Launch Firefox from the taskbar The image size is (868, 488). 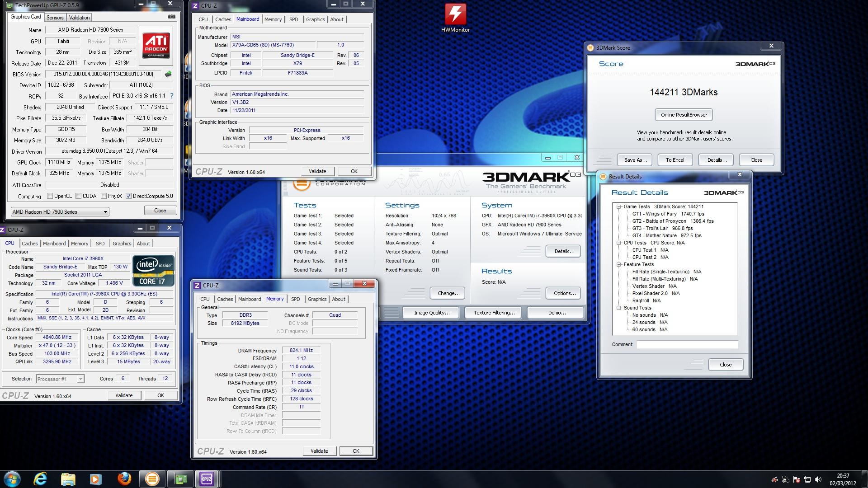[x=124, y=479]
